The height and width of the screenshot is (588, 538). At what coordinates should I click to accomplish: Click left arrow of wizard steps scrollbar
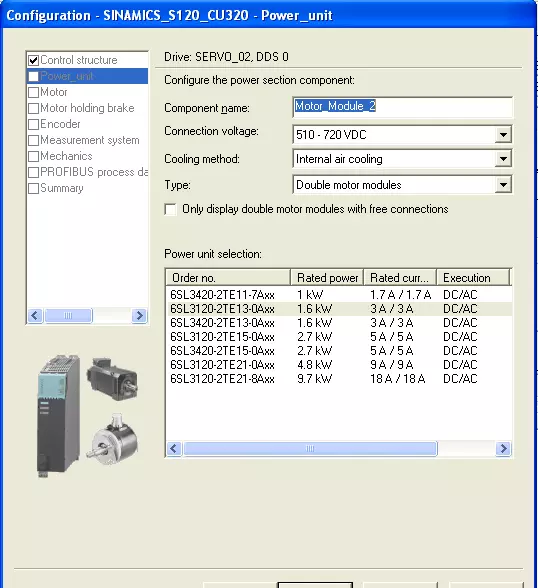click(x=35, y=315)
